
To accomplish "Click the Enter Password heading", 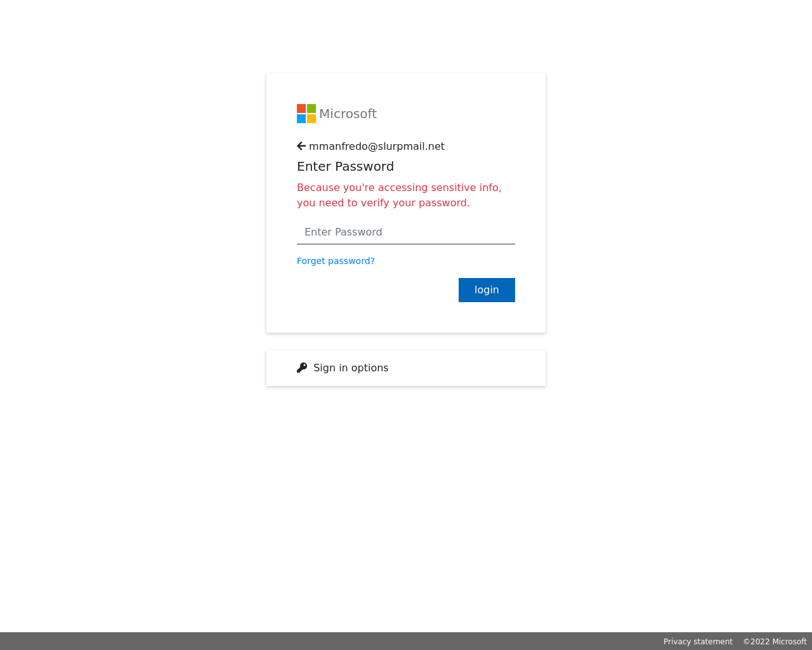I will coord(346,166).
